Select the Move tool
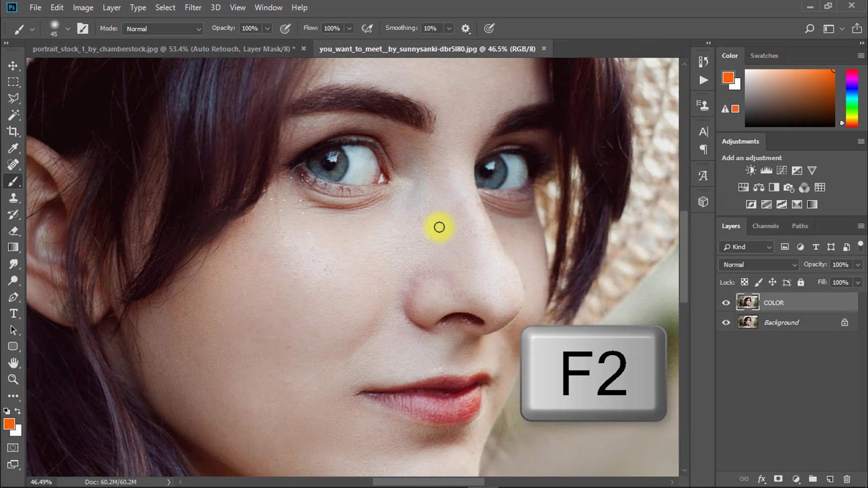Viewport: 868px width, 488px height. (13, 66)
